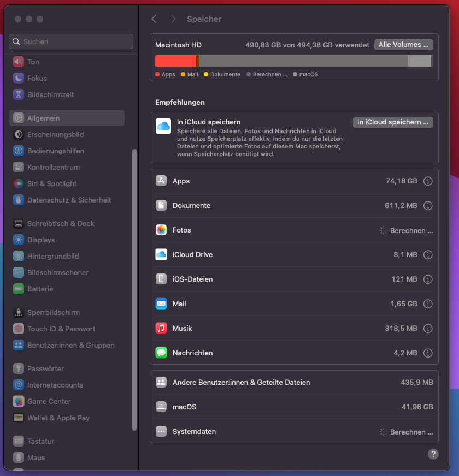Show info for Musik storage
Screen dimensions: 459x476
(x=428, y=329)
